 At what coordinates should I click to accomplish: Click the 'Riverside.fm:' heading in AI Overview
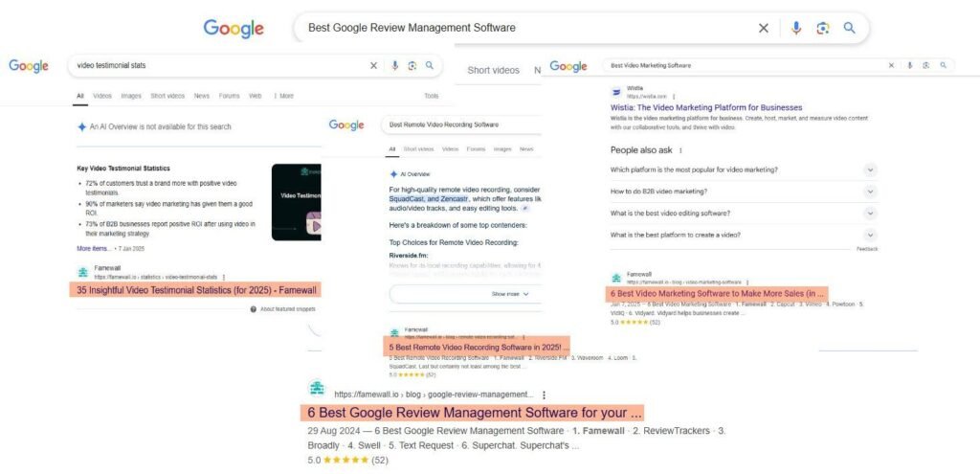click(x=409, y=255)
